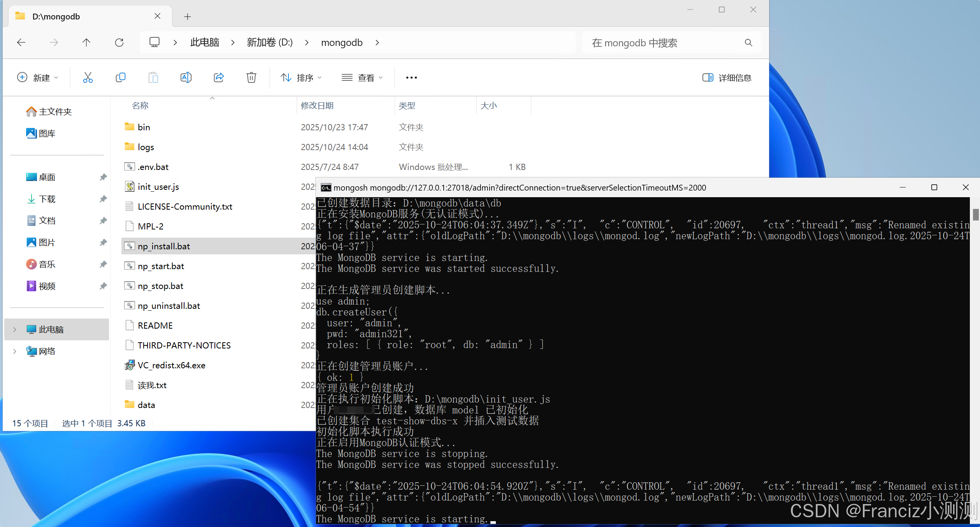Click the Rename icon in toolbar
Screen dimensions: 980x527
186,78
